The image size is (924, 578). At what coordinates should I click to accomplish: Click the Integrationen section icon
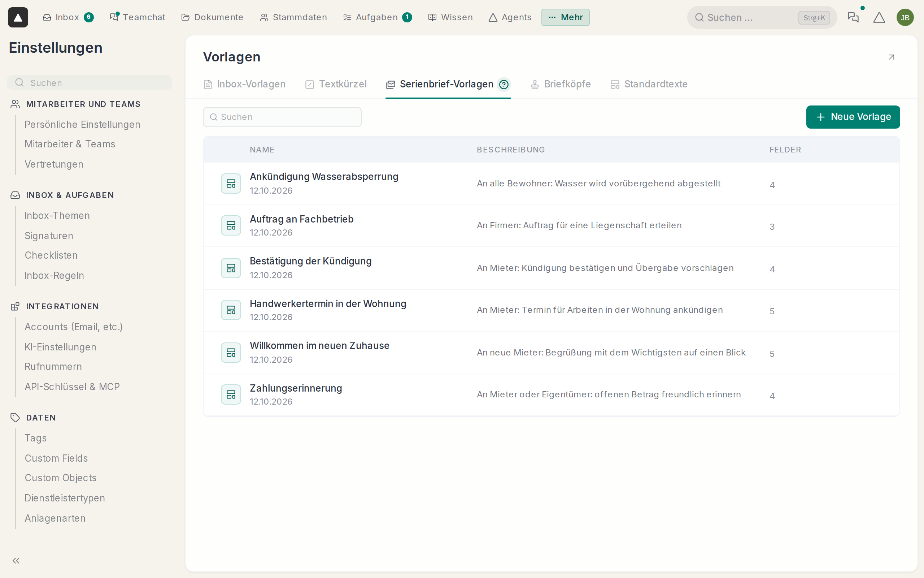[15, 306]
